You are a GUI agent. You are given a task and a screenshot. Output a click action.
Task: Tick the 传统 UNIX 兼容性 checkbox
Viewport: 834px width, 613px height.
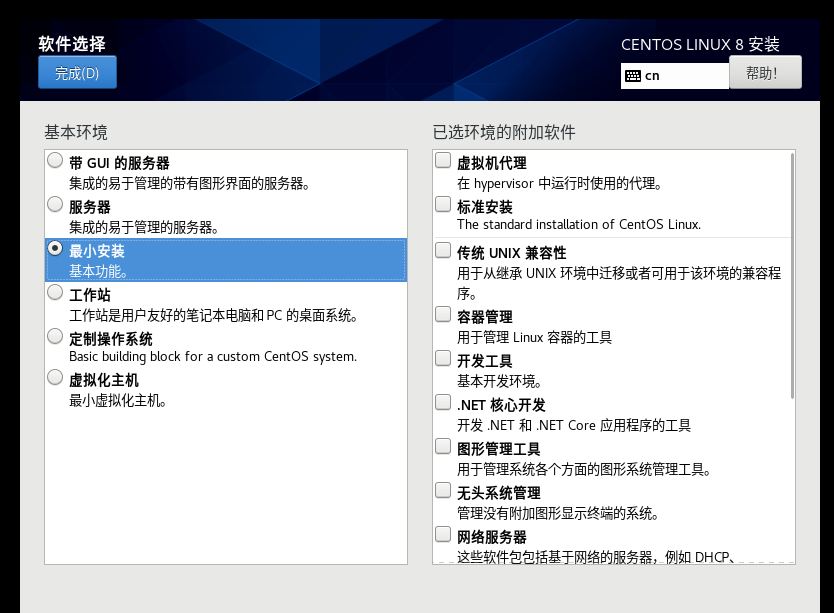pos(443,251)
